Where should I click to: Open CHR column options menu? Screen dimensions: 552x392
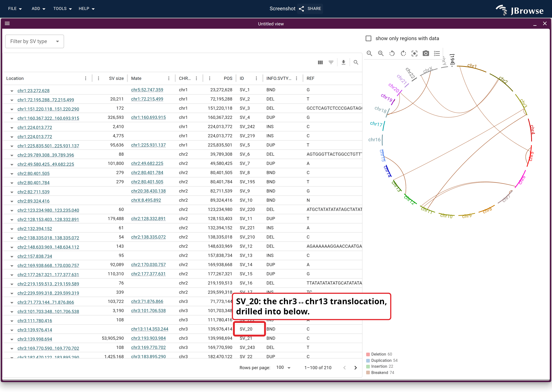click(197, 78)
